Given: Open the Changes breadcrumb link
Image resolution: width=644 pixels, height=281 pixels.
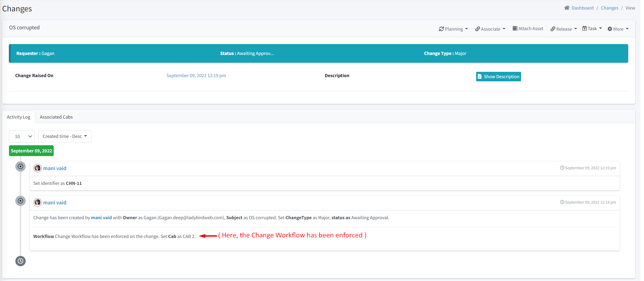Looking at the screenshot, I should tap(609, 8).
